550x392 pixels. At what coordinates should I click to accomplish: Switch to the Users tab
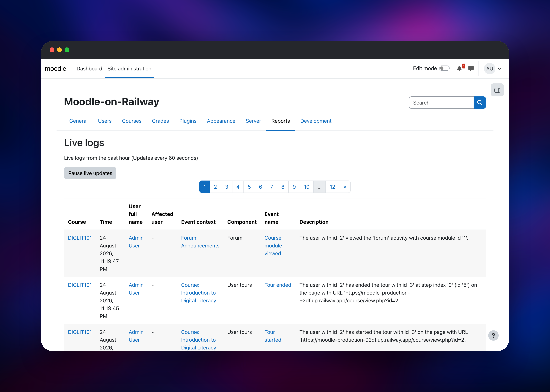point(105,121)
